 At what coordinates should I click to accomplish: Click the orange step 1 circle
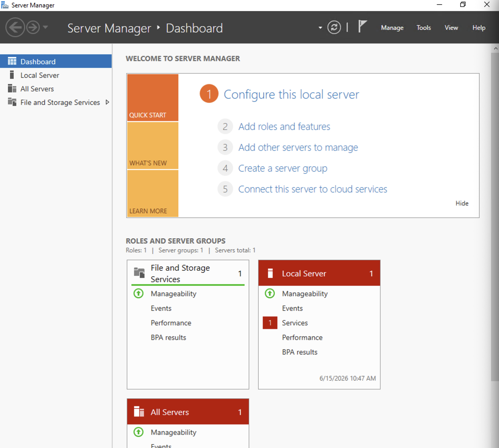coord(209,94)
